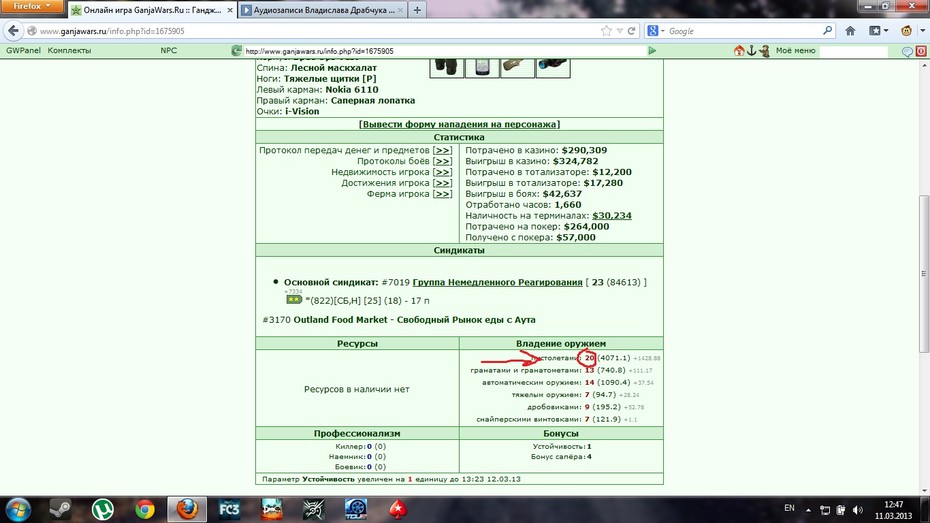
Task: Open the Моё меню item
Action: [x=795, y=50]
